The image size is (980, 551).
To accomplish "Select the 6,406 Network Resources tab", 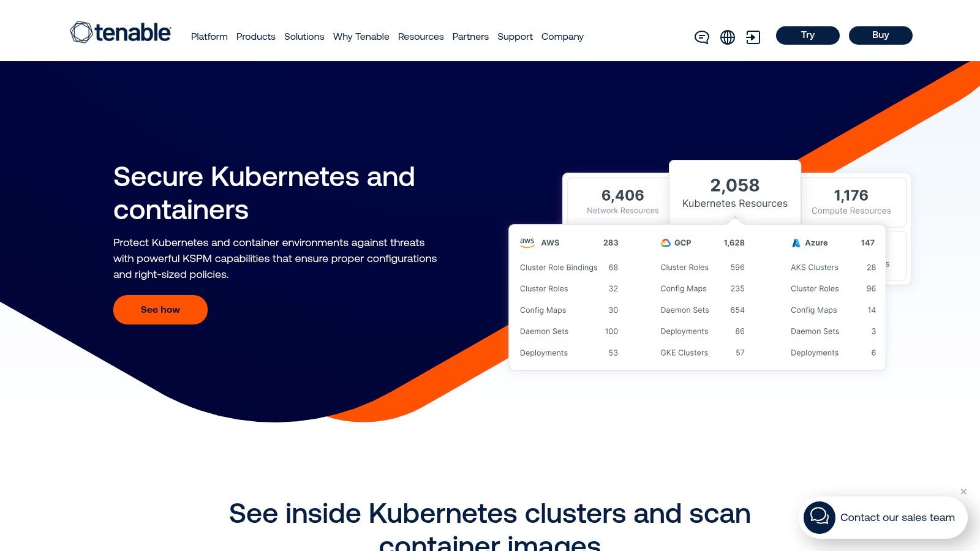I will coord(622,201).
